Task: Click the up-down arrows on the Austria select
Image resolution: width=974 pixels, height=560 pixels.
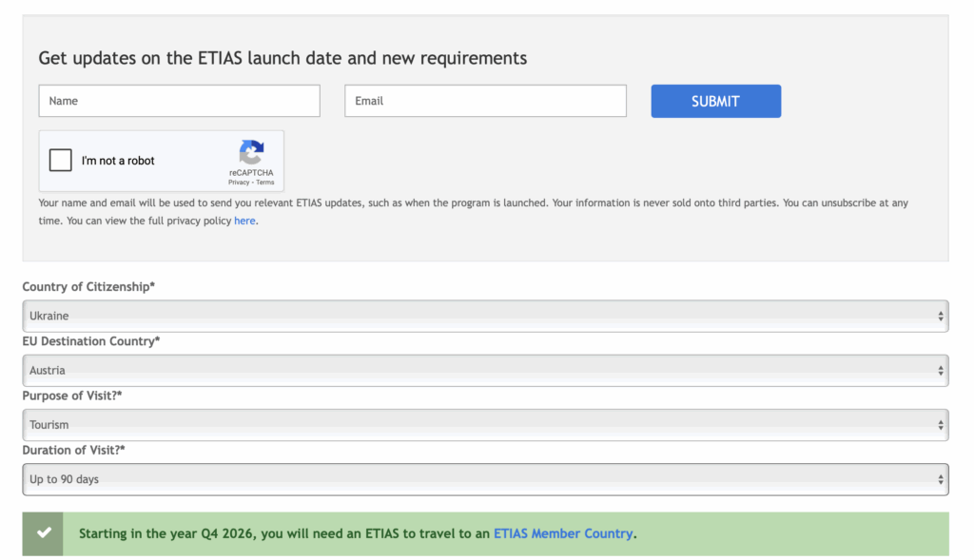Action: [941, 371]
